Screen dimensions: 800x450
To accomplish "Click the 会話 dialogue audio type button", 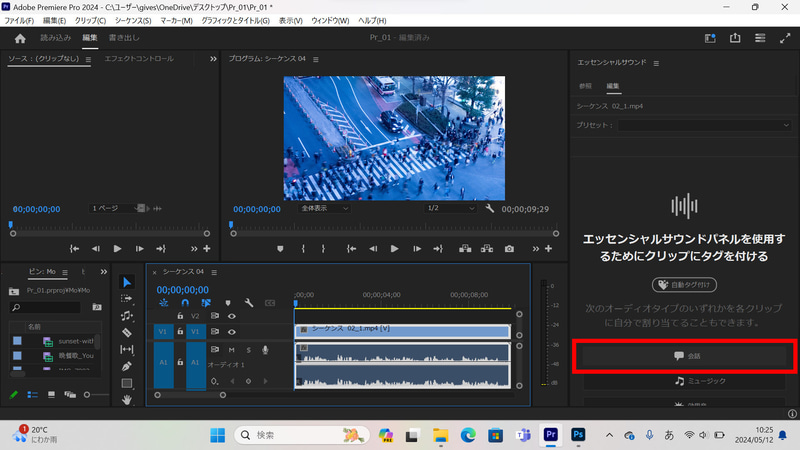I will pyautogui.click(x=685, y=355).
